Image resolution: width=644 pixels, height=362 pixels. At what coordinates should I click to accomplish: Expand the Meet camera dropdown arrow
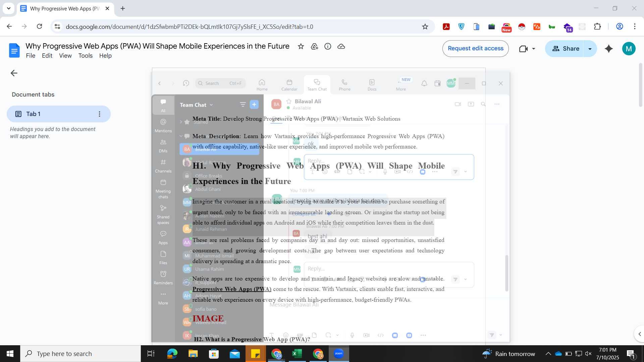tap(534, 49)
